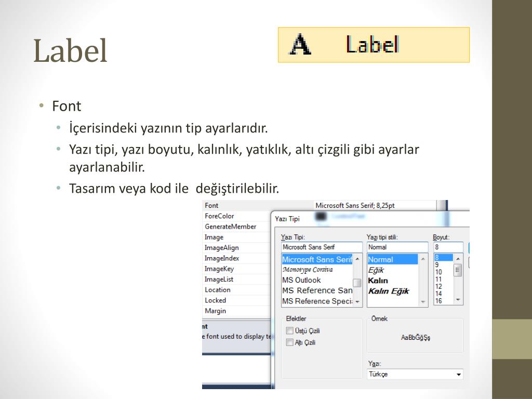Screen dimensions: 532x399
Task: Click the Yazı Tipi dialog title bar
Action: [x=370, y=219]
